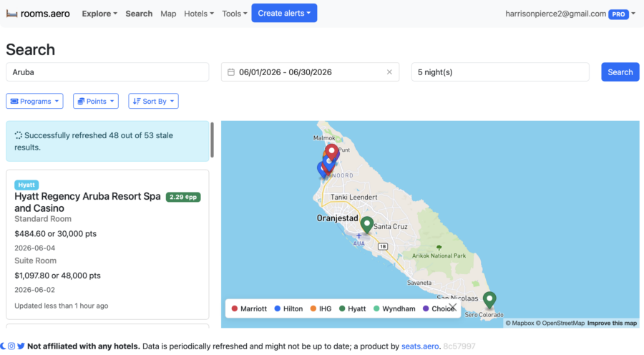Expand the Explore menu

pos(99,14)
